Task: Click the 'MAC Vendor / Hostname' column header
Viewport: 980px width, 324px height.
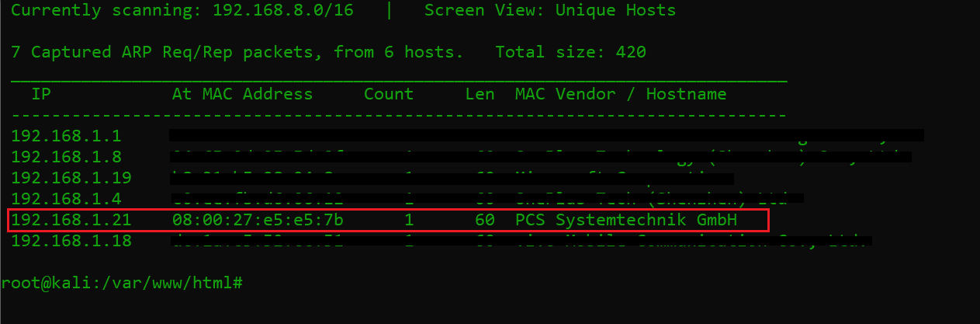Action: (621, 95)
